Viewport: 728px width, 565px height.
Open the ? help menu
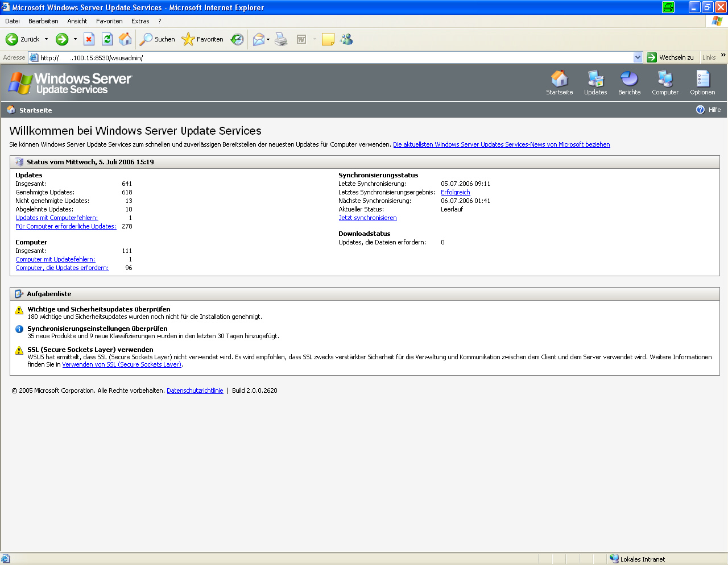[x=160, y=21]
